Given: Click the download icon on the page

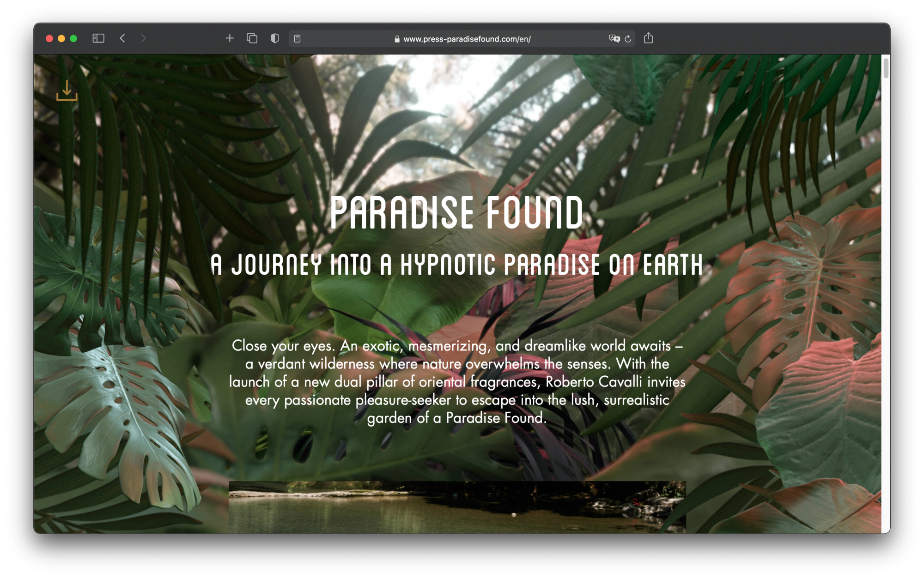Looking at the screenshot, I should tap(67, 90).
